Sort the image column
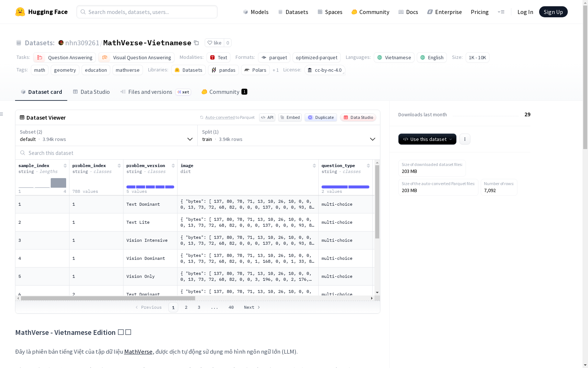588x368 pixels. (314, 166)
